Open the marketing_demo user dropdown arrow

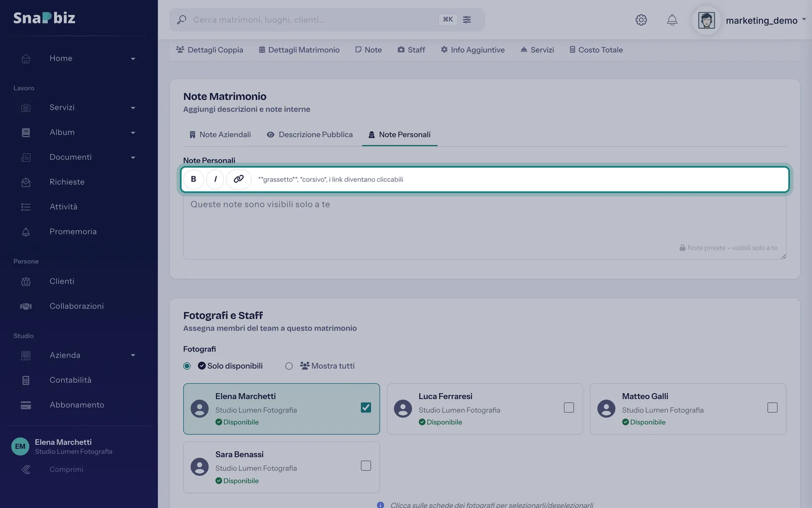804,20
